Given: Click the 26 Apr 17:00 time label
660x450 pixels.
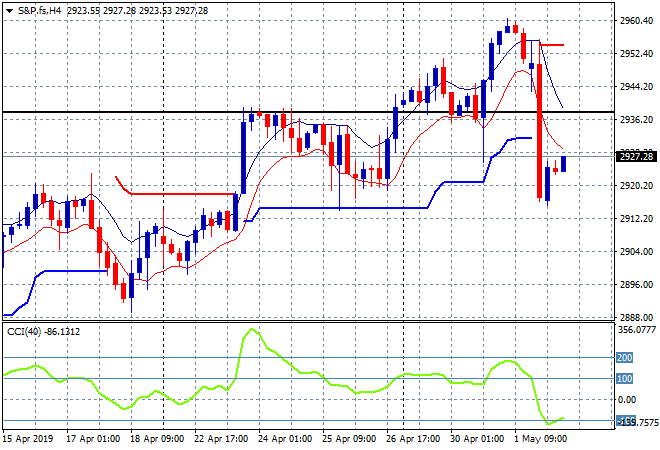Looking at the screenshot, I should pyautogui.click(x=413, y=439).
